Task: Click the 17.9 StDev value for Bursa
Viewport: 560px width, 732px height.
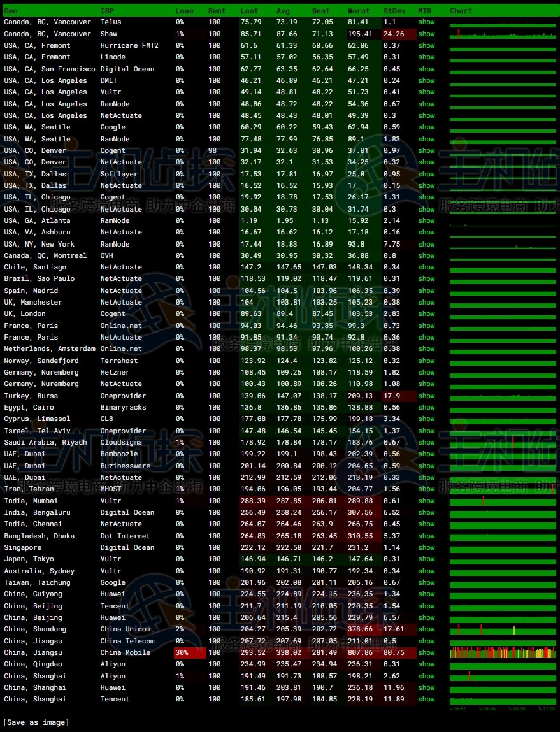Action: [x=392, y=396]
